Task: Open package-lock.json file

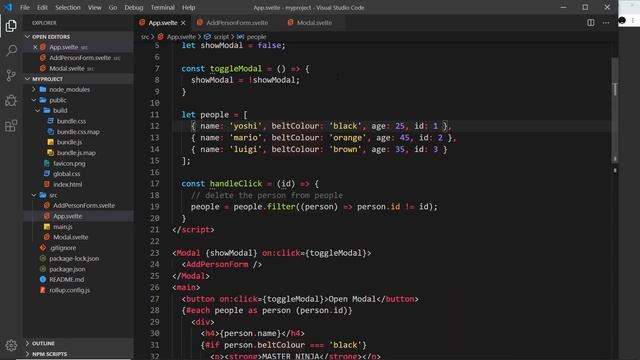Action: click(74, 258)
